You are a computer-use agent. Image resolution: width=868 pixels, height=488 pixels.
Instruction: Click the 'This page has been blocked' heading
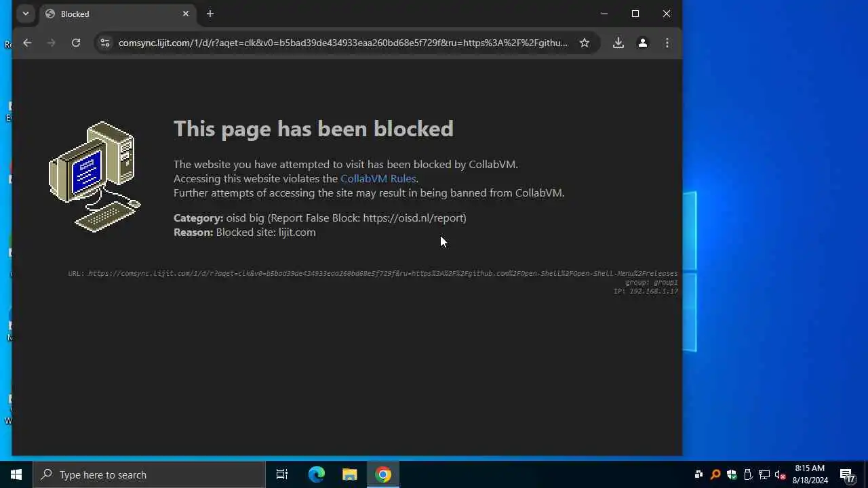point(313,129)
